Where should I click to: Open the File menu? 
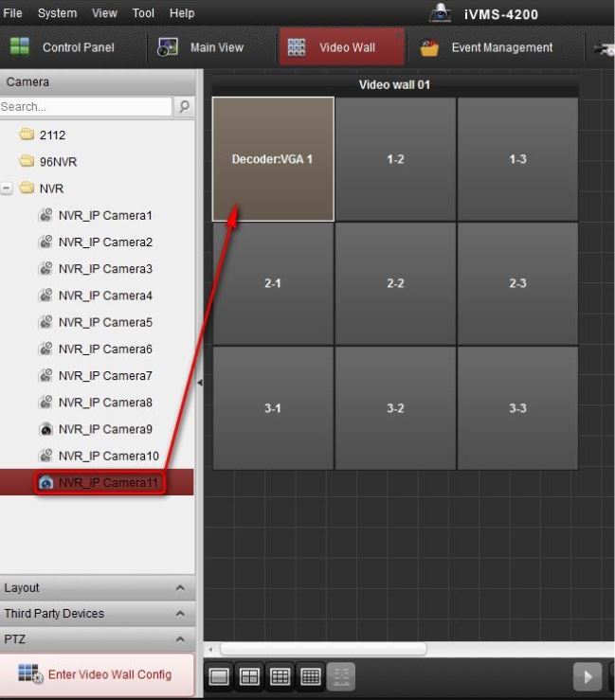point(12,13)
